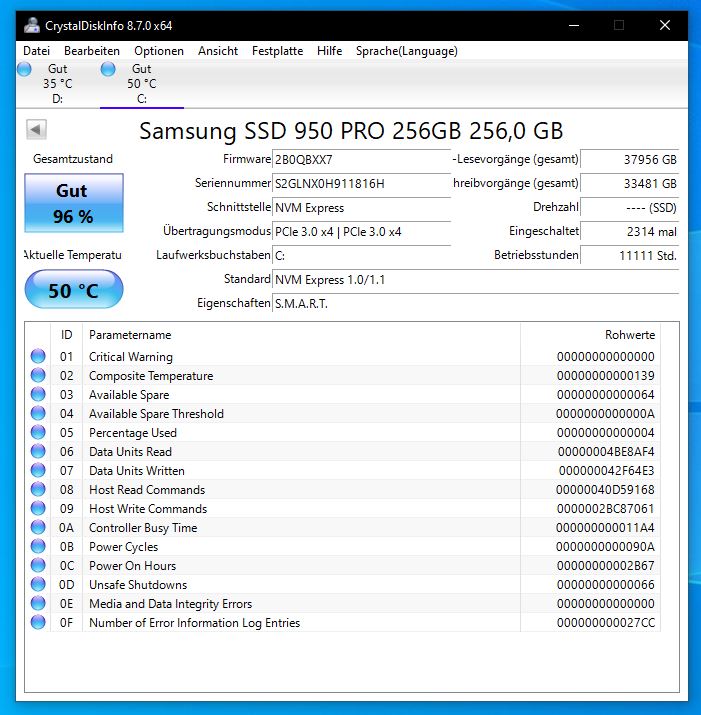Click raw value 00000000002B67
Viewport: 701px width, 715px height.
tap(606, 566)
